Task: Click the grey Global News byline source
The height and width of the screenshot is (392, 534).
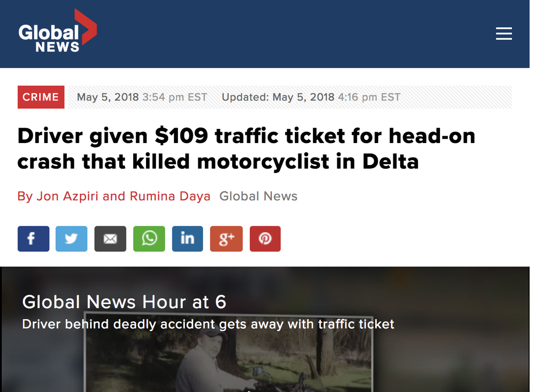Action: (259, 196)
